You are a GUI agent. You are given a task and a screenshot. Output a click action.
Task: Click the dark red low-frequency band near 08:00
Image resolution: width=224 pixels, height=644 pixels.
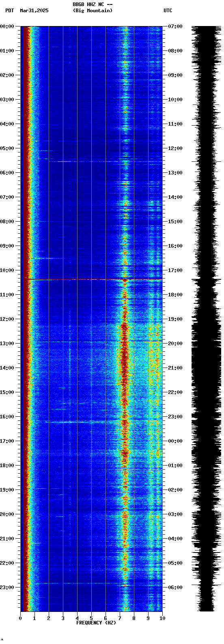tap(25, 222)
